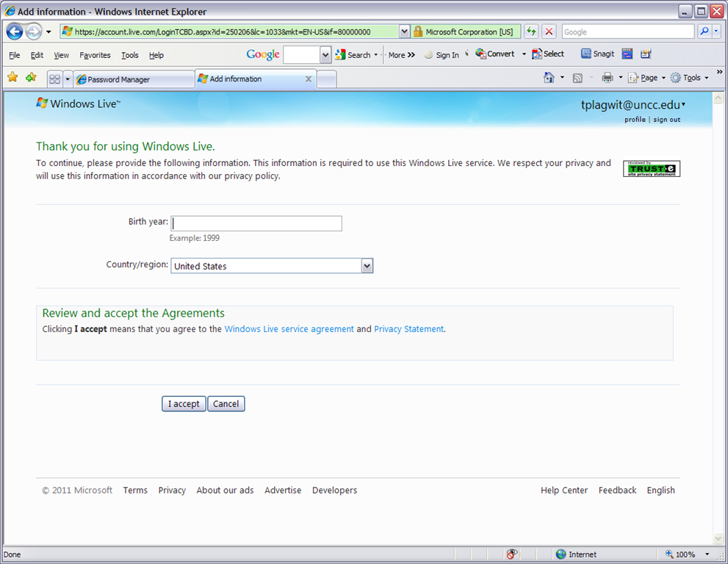The height and width of the screenshot is (564, 728).
Task: Click the Refresh page icon
Action: [x=531, y=32]
